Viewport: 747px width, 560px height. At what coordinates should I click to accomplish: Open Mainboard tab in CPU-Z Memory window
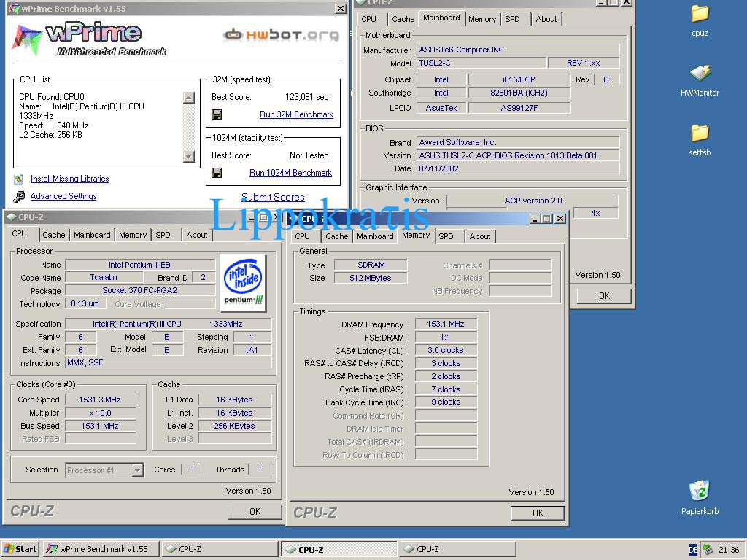pyautogui.click(x=375, y=236)
